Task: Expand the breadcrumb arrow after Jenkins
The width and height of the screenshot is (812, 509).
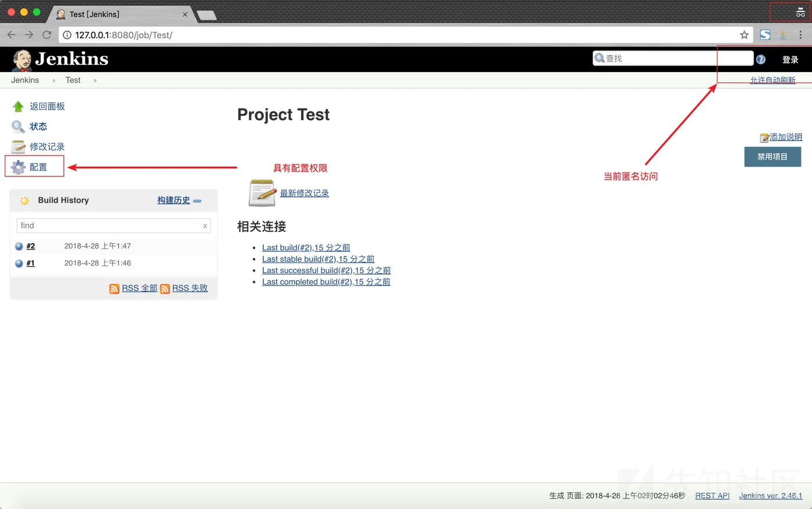Action: 54,81
